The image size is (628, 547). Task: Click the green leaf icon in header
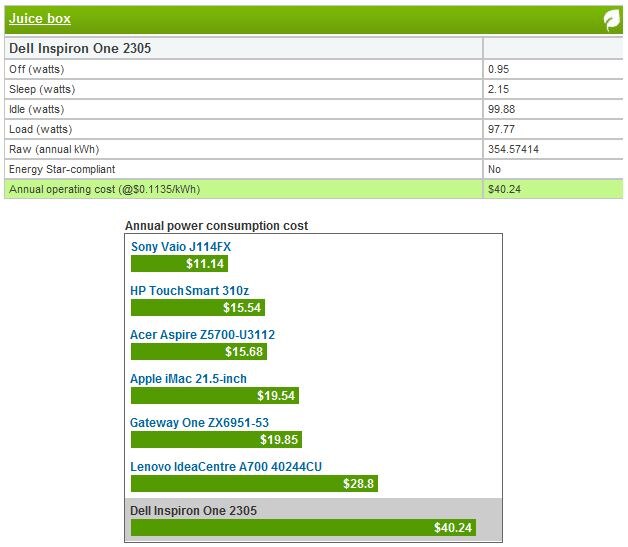[612, 20]
